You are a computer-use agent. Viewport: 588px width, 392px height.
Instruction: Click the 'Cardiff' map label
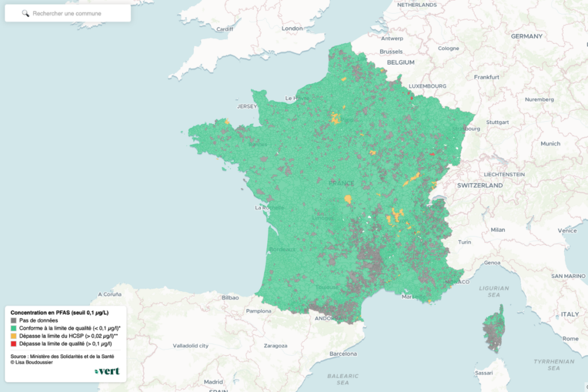point(225,29)
